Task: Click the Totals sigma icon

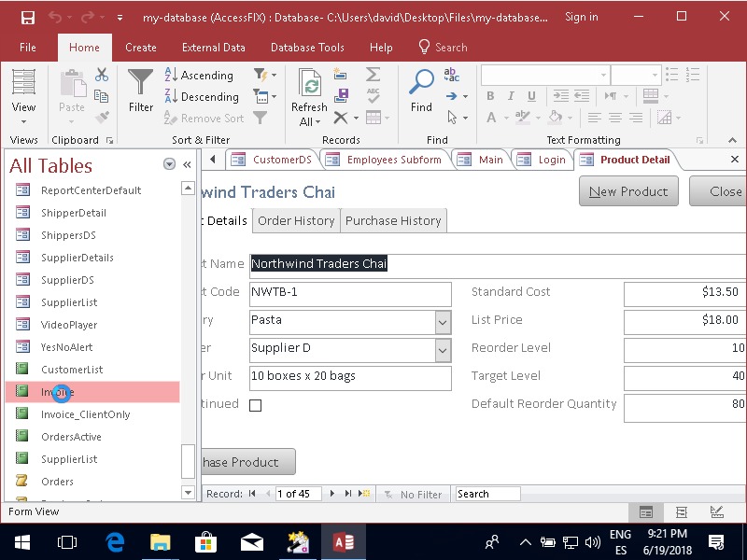Action: pos(373,75)
